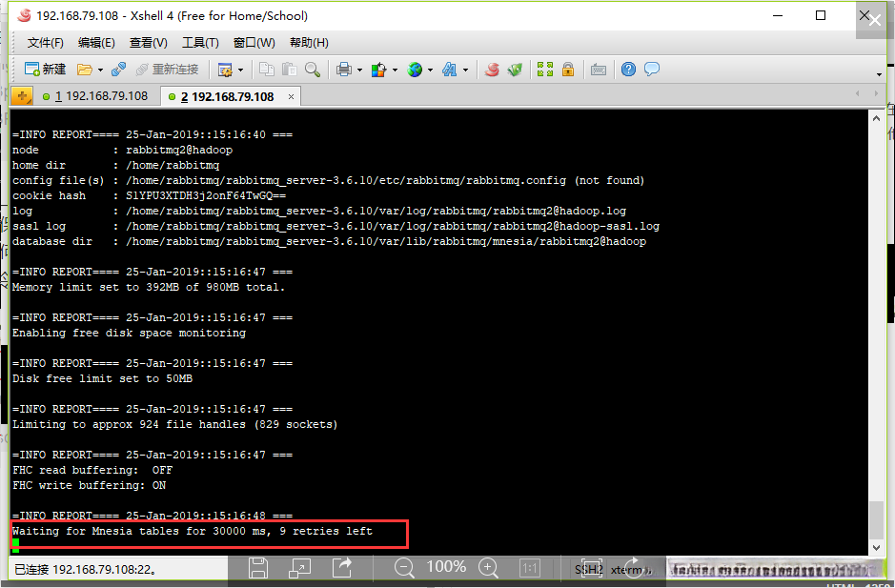Expand the font dropdown arrow
The image size is (895, 588).
(x=466, y=71)
